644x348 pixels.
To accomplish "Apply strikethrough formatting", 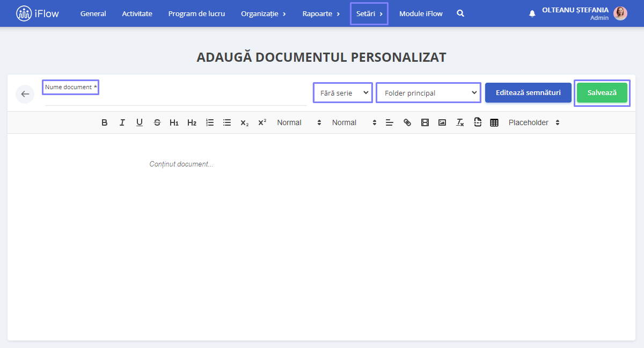I will [x=157, y=122].
